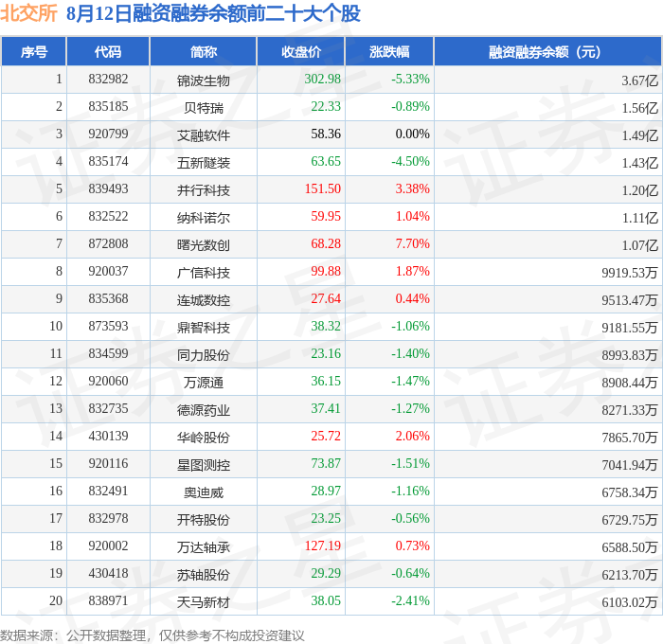Image resolution: width=663 pixels, height=644 pixels.
Task: Click the -1.27% change value
Action: pyautogui.click(x=410, y=409)
